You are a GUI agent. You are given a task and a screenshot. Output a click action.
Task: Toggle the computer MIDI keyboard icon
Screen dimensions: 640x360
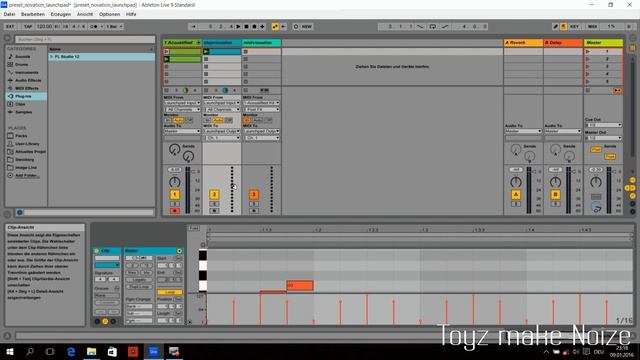tap(563, 27)
